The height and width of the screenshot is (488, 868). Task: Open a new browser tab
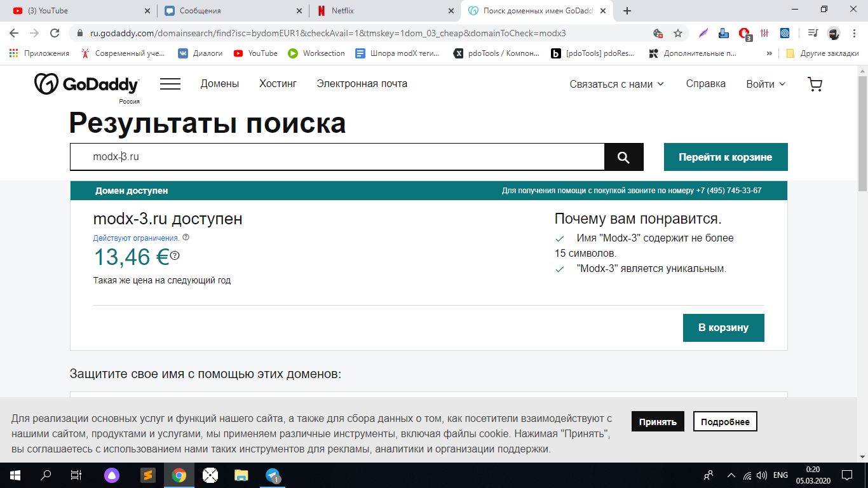pos(627,11)
